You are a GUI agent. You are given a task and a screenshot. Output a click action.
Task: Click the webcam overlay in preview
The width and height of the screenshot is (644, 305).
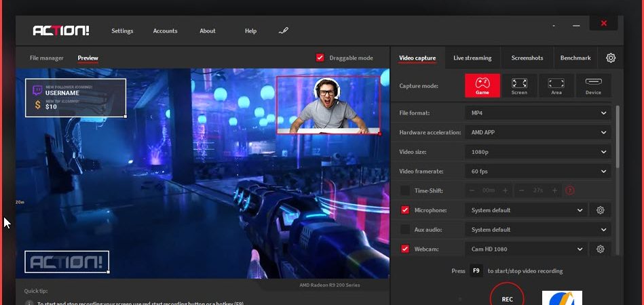(x=328, y=105)
